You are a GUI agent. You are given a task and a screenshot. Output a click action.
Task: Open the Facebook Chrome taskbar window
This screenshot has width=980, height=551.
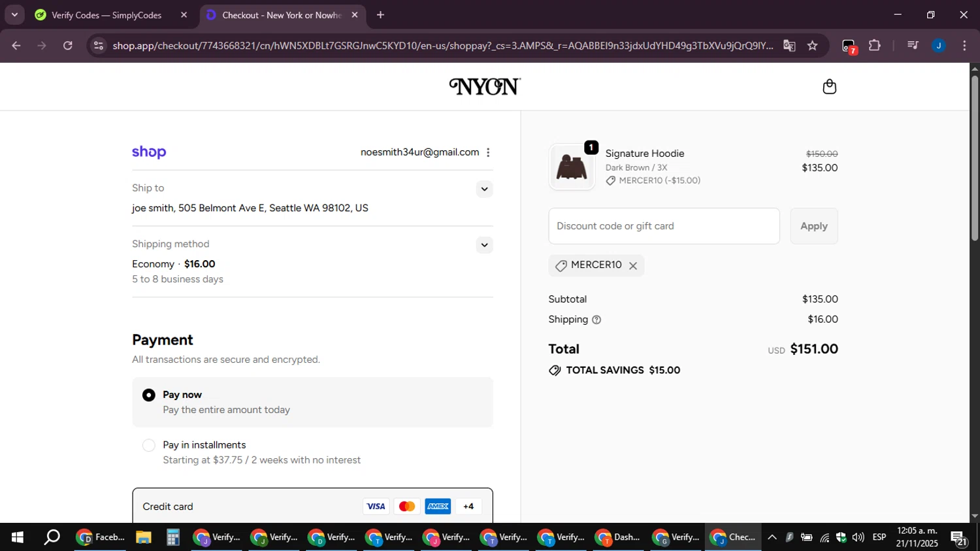coord(101,537)
